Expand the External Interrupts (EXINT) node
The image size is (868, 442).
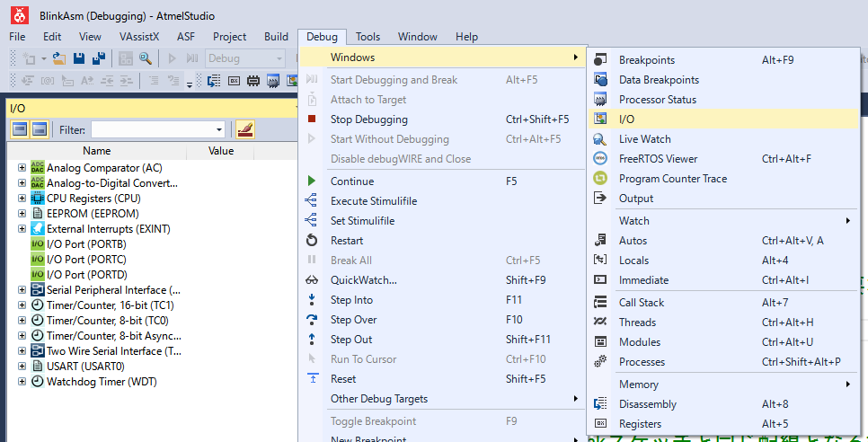coord(22,228)
